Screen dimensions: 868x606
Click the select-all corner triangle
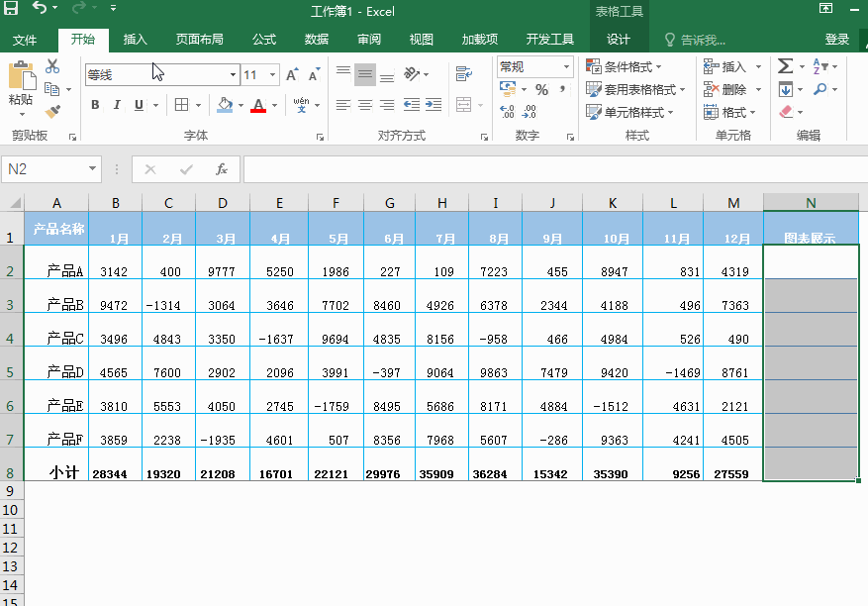tap(16, 203)
